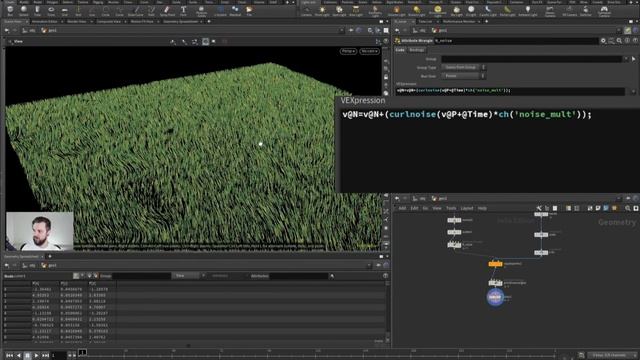
Task: Click the stop playback button
Action: pos(27,356)
